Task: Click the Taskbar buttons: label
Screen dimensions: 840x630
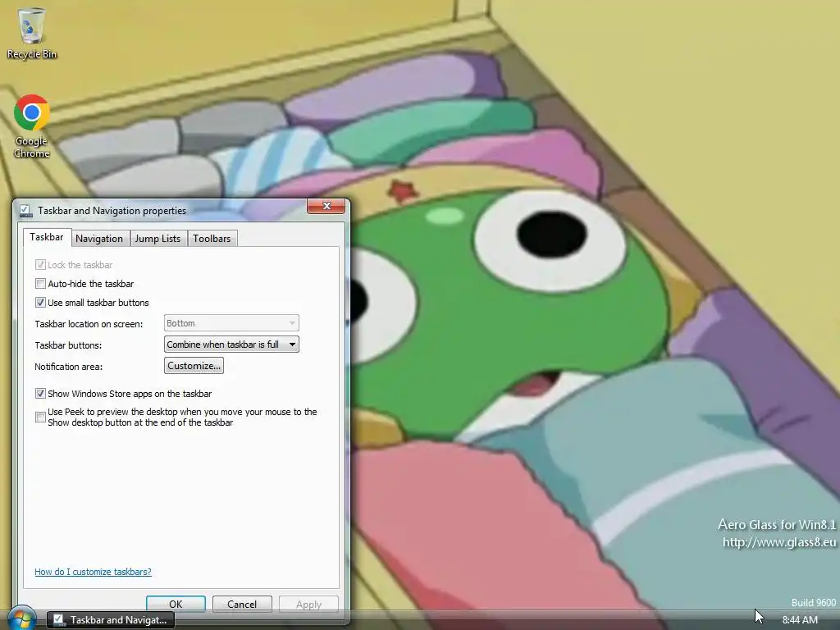Action: pos(68,345)
